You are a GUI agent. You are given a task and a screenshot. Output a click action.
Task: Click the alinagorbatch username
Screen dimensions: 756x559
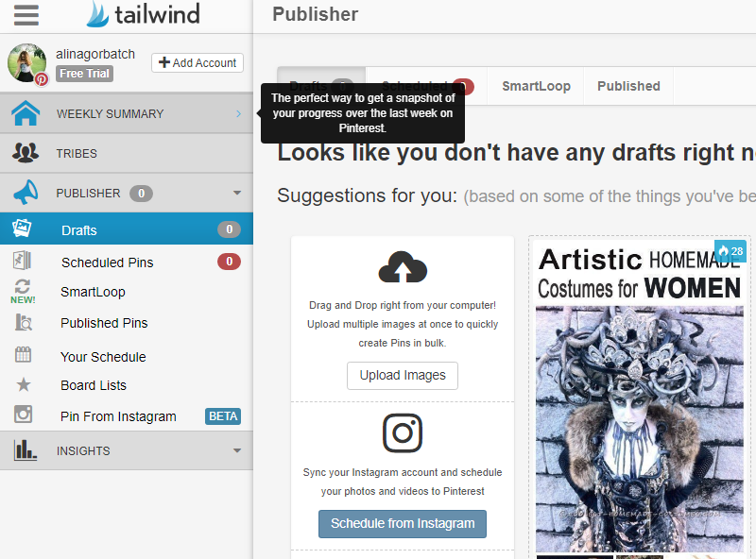95,54
